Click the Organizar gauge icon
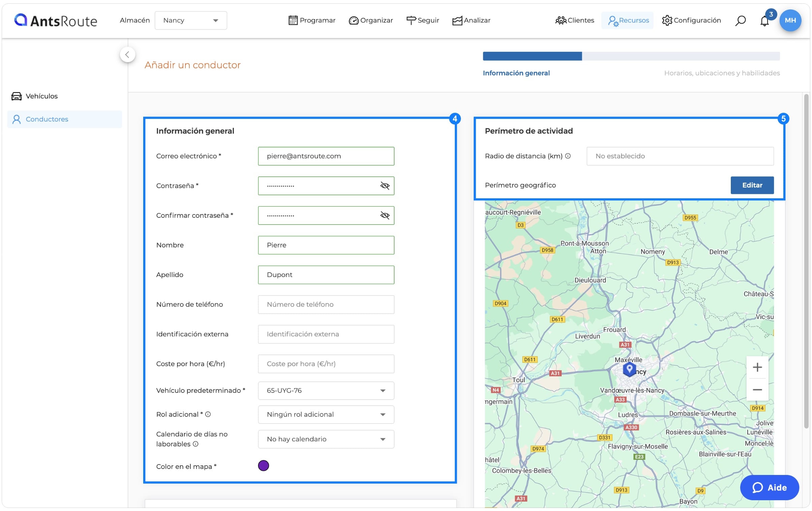 click(x=353, y=21)
